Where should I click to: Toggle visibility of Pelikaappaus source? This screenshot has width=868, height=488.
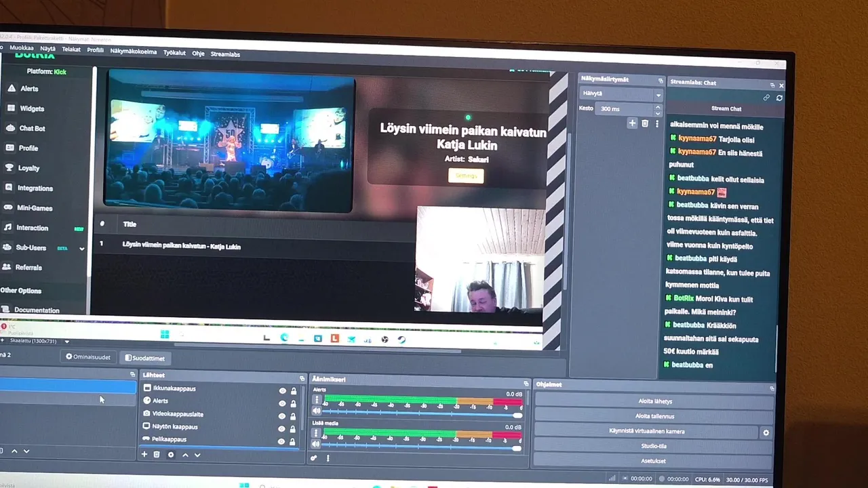282,441
